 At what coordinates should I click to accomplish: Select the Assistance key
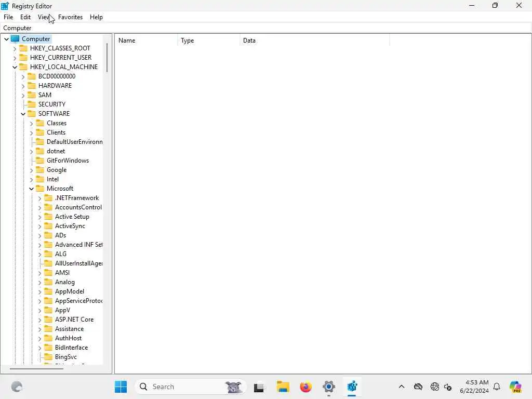click(x=69, y=329)
